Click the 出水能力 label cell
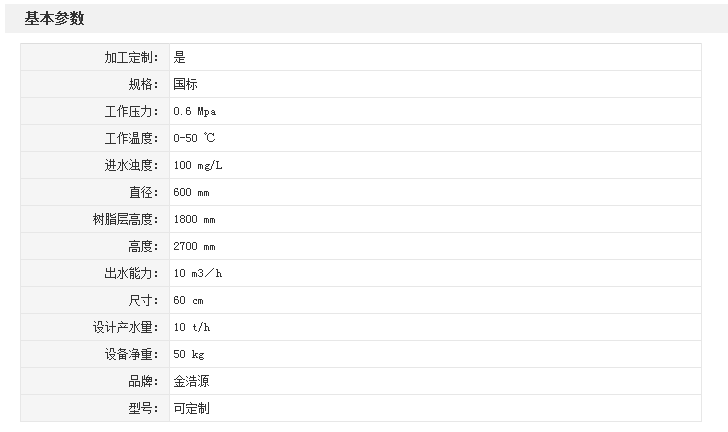 [131, 273]
